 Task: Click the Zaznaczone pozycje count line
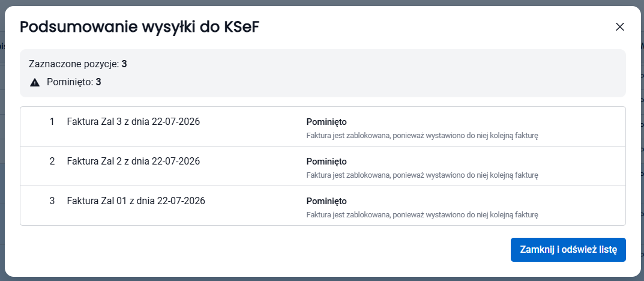78,64
